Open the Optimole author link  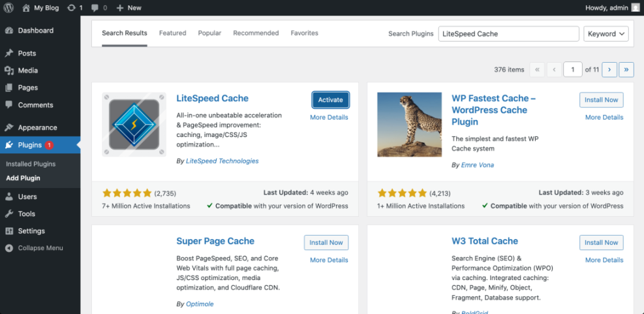coord(200,304)
